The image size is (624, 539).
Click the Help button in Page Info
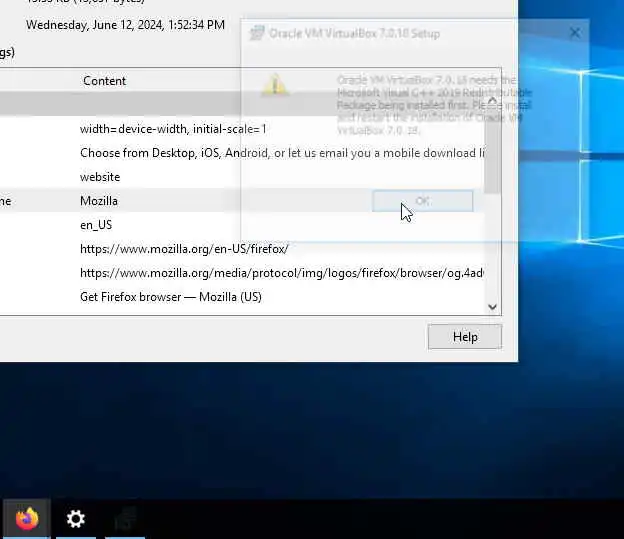[465, 337]
